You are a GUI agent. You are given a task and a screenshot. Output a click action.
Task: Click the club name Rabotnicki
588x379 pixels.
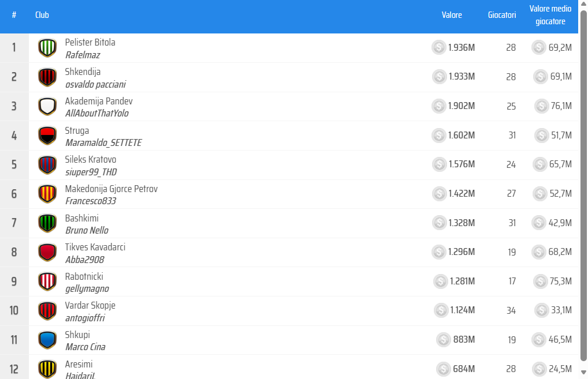(83, 276)
